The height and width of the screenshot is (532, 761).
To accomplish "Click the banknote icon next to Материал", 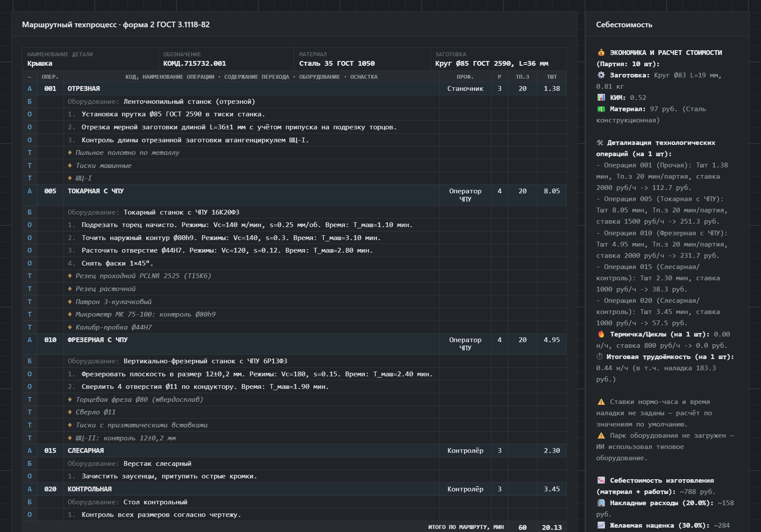I will click(x=601, y=109).
